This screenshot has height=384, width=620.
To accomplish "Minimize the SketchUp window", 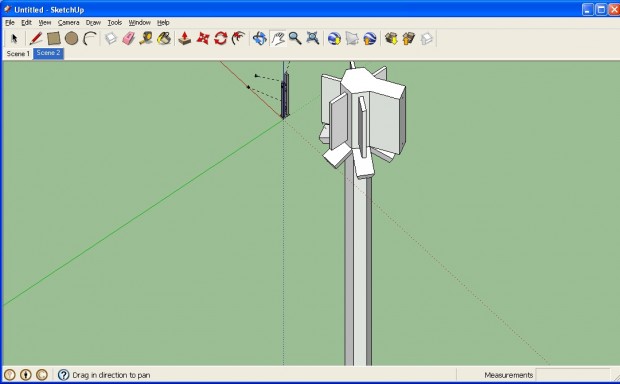I will [588, 9].
